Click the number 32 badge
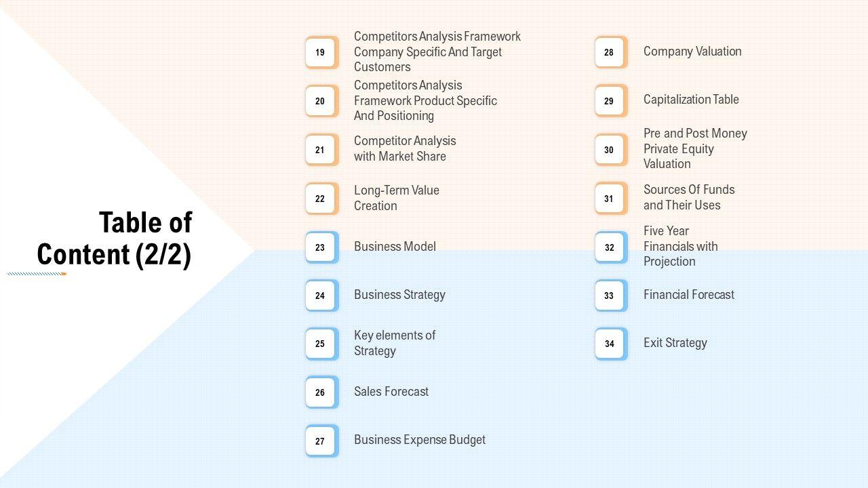 click(x=609, y=247)
